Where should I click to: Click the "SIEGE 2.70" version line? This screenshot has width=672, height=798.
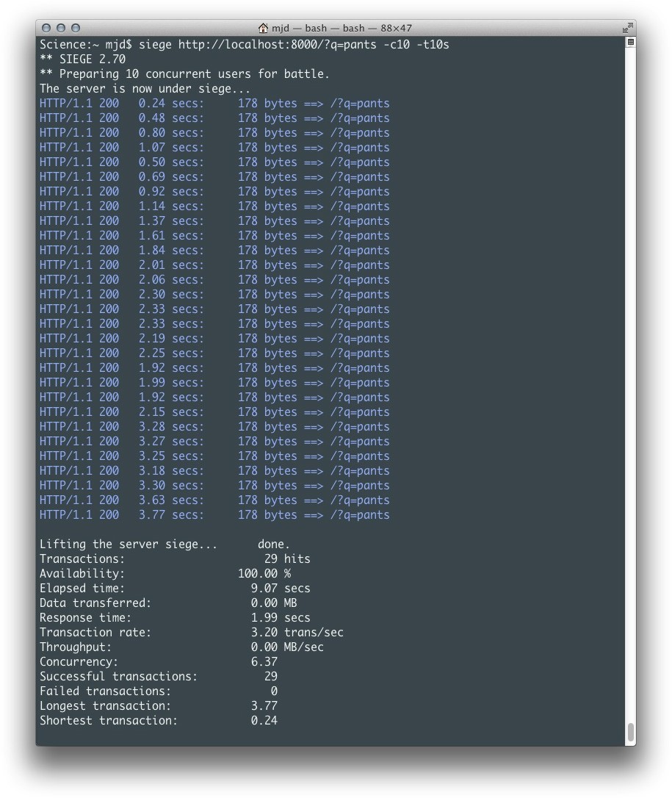pos(82,60)
